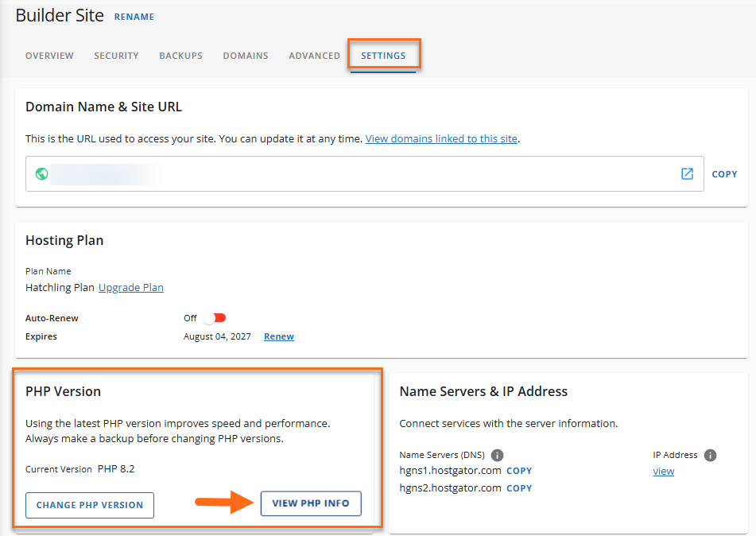Switch to the OVERVIEW tab
The width and height of the screenshot is (756, 536).
(x=49, y=56)
